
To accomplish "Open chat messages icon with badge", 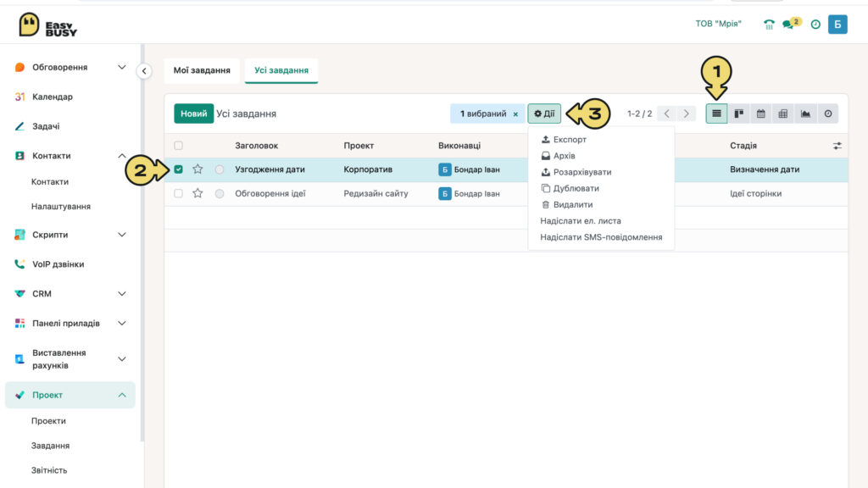I will 791,23.
